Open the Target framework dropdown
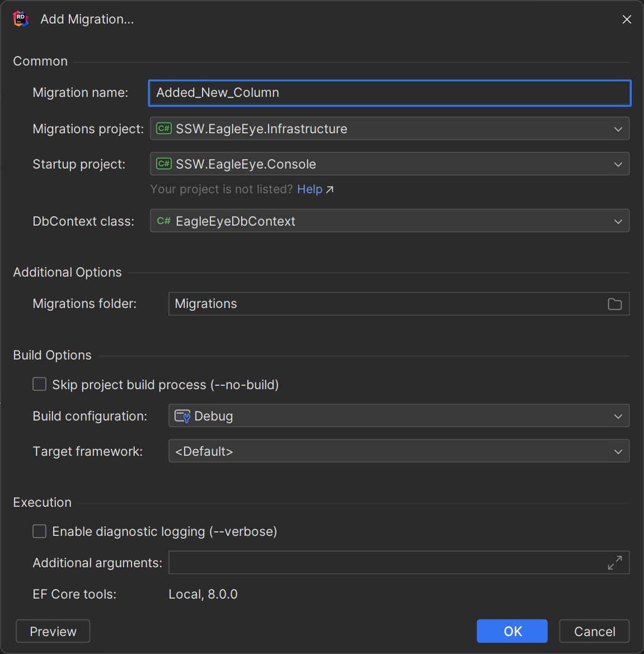This screenshot has height=654, width=644. [x=618, y=451]
